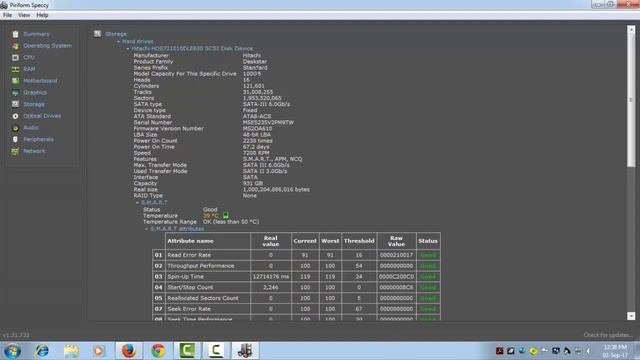
Task: Open the Optical Drives section icon
Action: (x=15, y=116)
